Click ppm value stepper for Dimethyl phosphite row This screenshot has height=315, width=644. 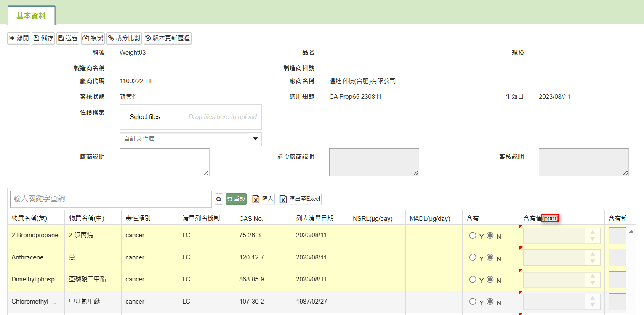[x=593, y=280]
